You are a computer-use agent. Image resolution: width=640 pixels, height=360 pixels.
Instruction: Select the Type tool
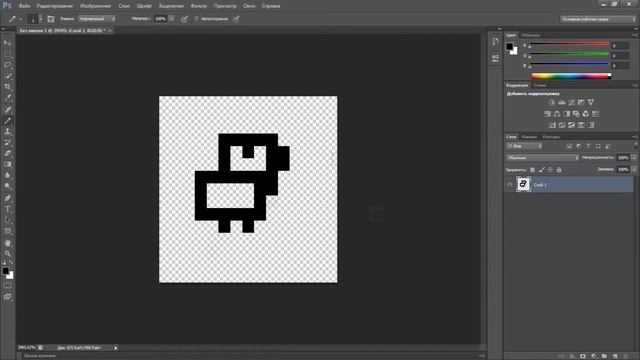(x=7, y=209)
